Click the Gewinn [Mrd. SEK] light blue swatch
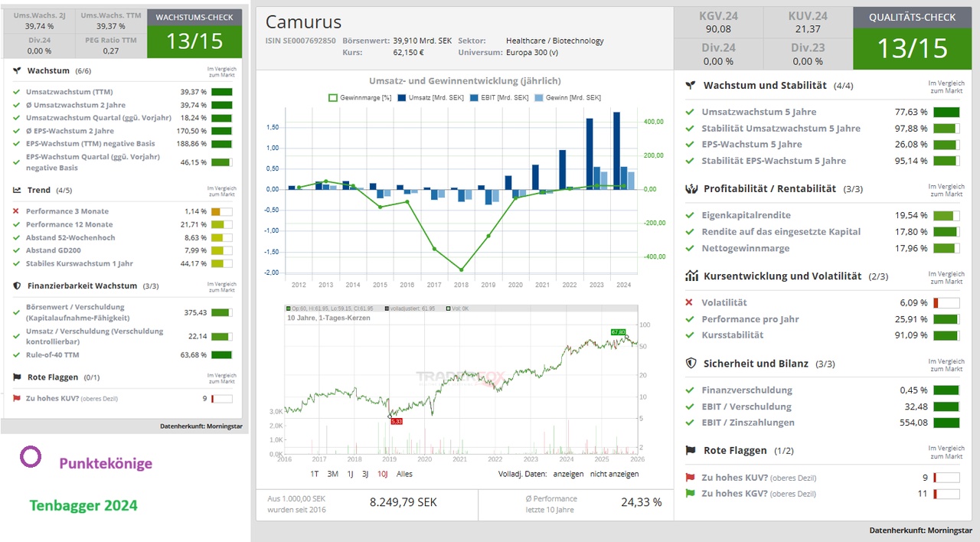The width and height of the screenshot is (980, 542). click(539, 98)
